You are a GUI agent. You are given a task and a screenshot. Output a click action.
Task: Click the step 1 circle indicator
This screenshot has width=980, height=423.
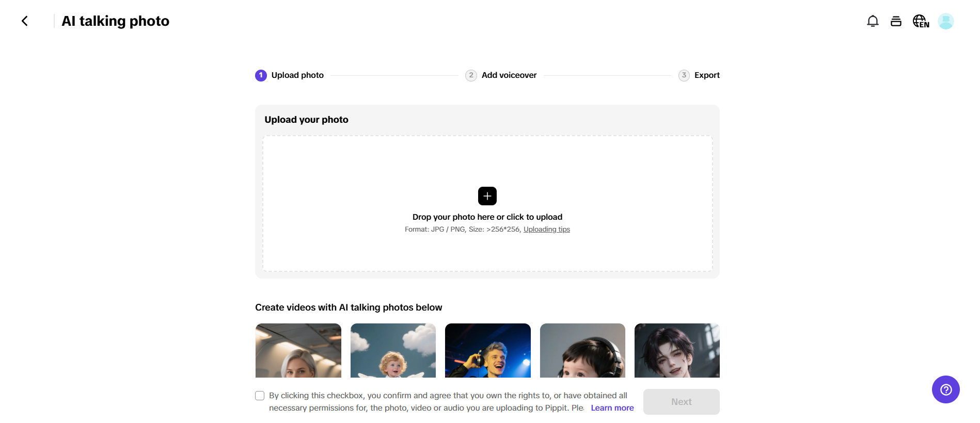(x=261, y=75)
